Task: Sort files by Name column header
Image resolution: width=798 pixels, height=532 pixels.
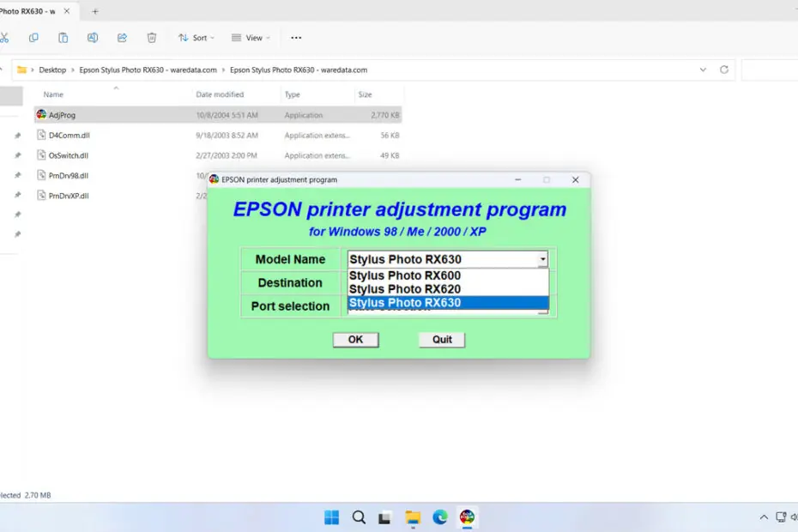Action: [x=53, y=94]
